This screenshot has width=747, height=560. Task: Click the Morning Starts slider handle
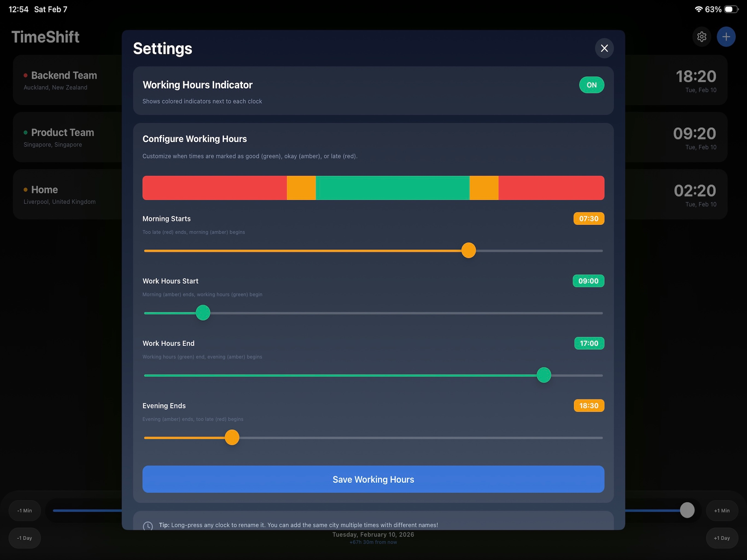click(x=468, y=250)
